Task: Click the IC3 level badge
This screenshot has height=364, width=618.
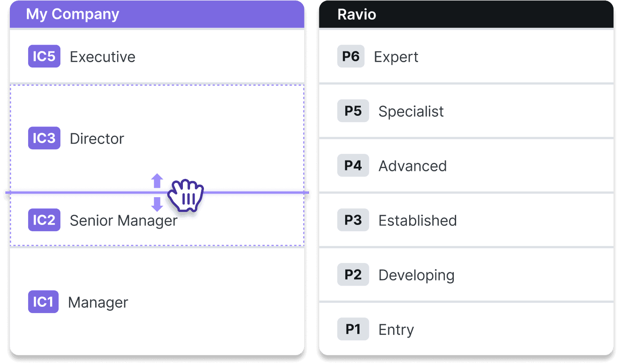Action: tap(44, 138)
